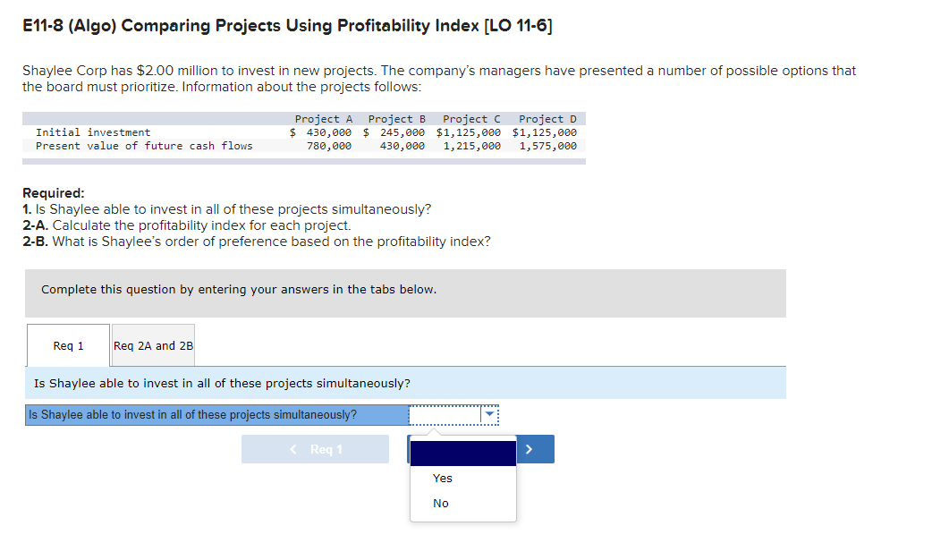Click the Project A column header in the table
The image size is (949, 560).
324,117
